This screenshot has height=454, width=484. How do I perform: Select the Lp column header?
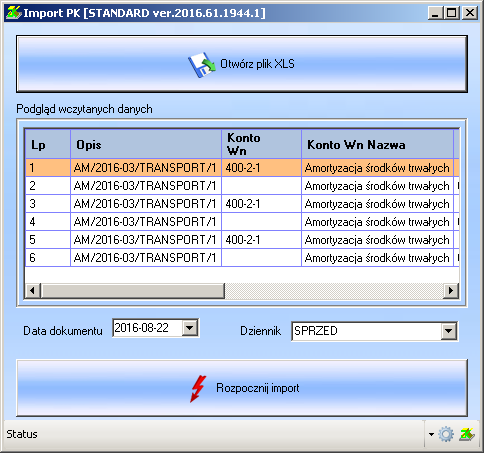pyautogui.click(x=48, y=145)
